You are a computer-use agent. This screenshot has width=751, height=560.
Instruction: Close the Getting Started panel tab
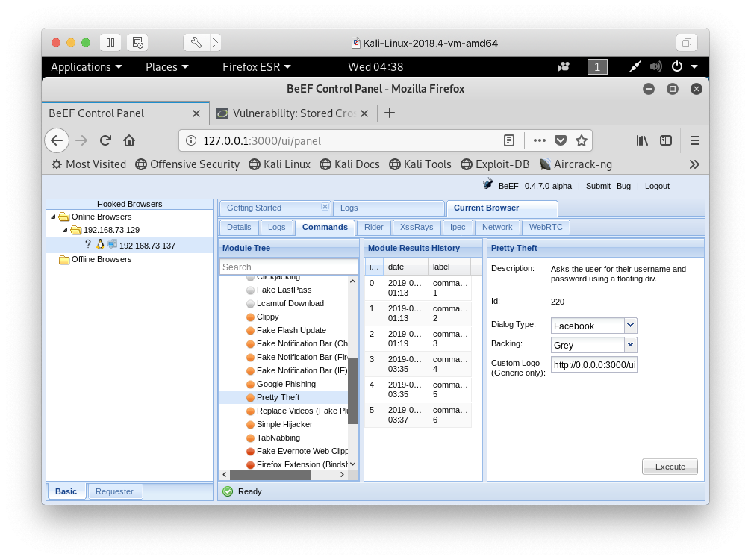[325, 206]
